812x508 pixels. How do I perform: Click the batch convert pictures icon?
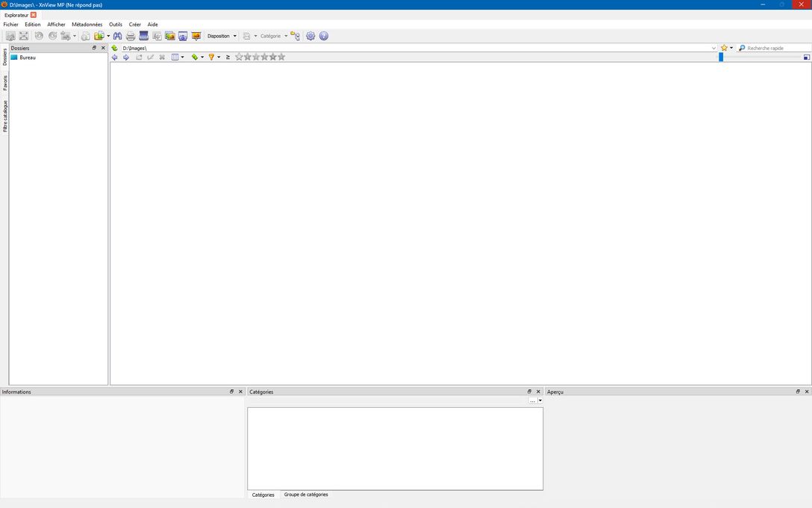coord(170,36)
